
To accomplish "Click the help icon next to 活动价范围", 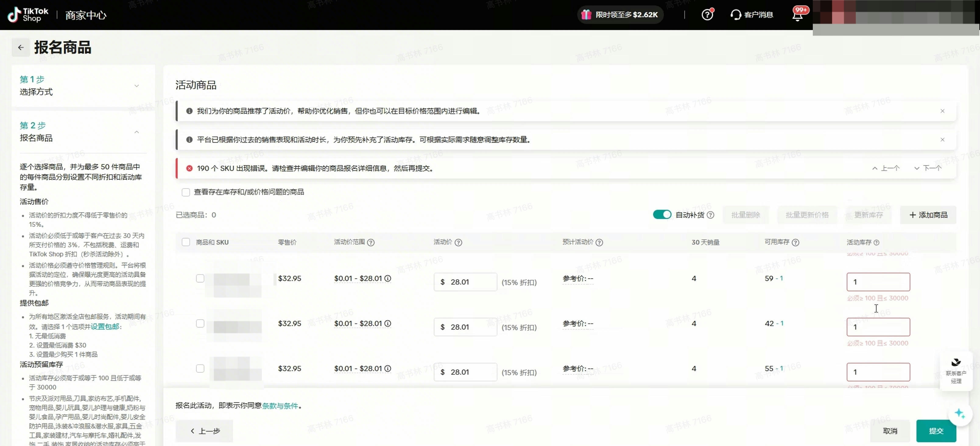I will (x=371, y=242).
